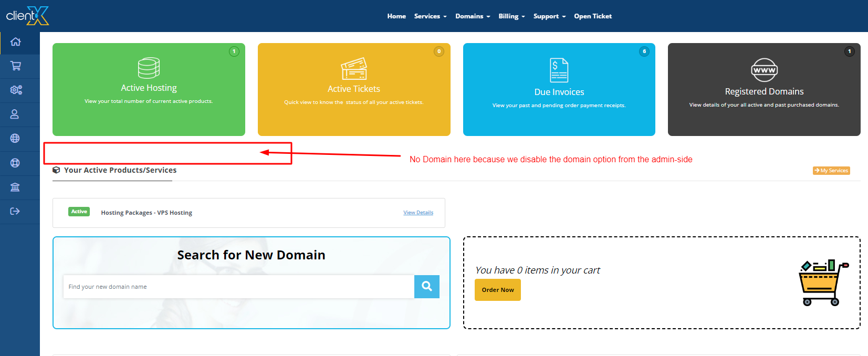Image resolution: width=868 pixels, height=356 pixels.
Task: Open the bank billing sidebar icon
Action: (x=15, y=187)
